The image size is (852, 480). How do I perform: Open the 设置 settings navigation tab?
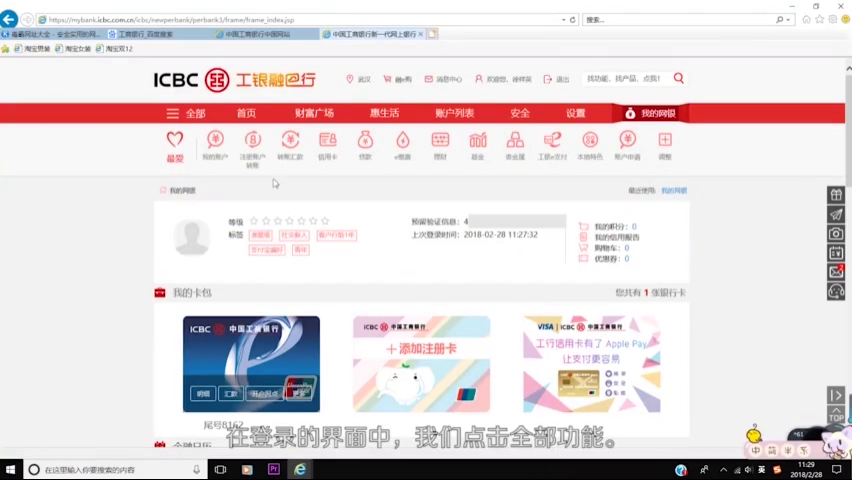[576, 113]
